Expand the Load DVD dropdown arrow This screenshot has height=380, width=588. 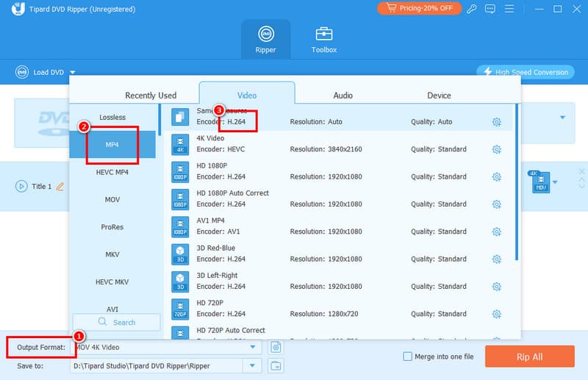click(x=72, y=72)
